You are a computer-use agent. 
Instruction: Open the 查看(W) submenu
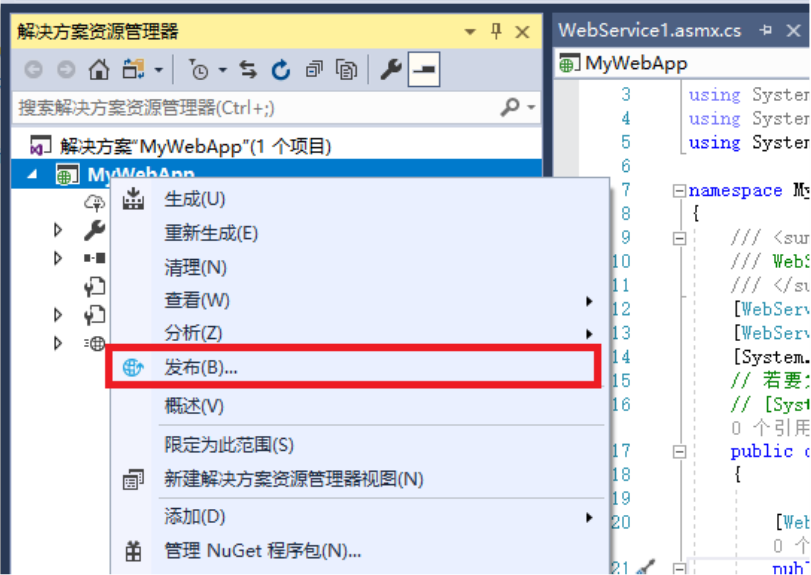pos(361,300)
